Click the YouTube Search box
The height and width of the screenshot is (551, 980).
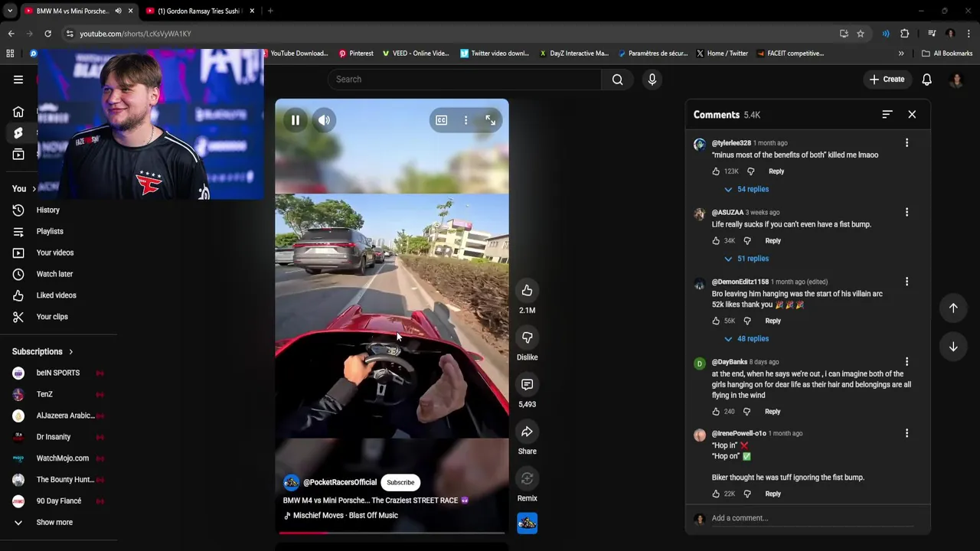(x=465, y=80)
